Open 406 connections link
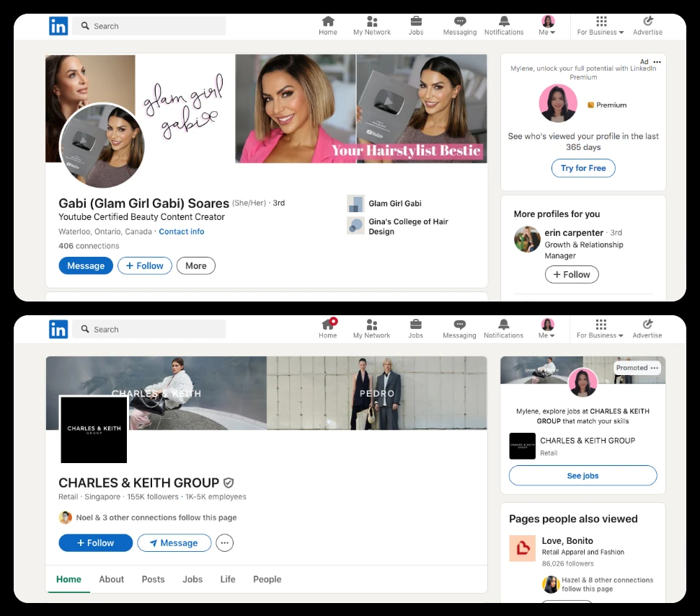 [x=89, y=246]
